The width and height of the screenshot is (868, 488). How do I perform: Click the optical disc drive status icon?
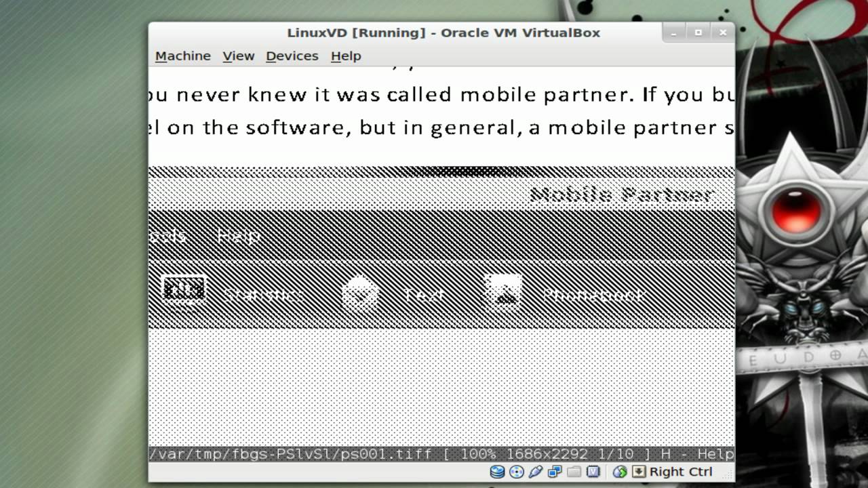click(516, 472)
